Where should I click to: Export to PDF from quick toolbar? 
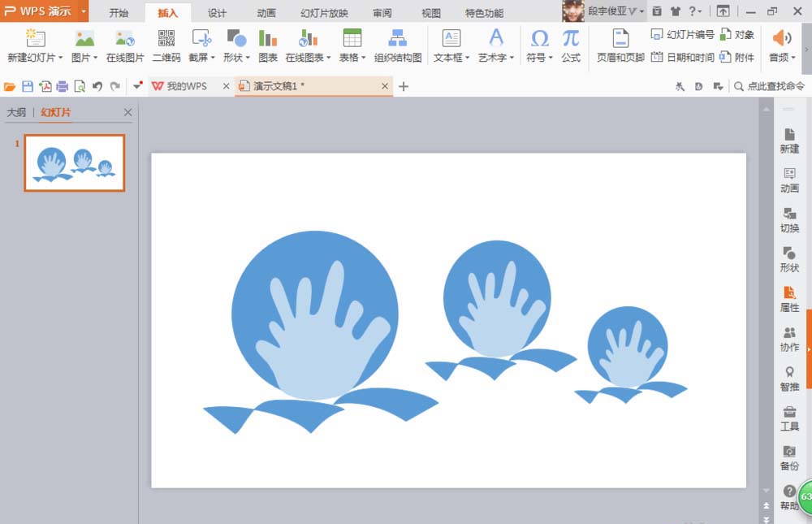[45, 87]
